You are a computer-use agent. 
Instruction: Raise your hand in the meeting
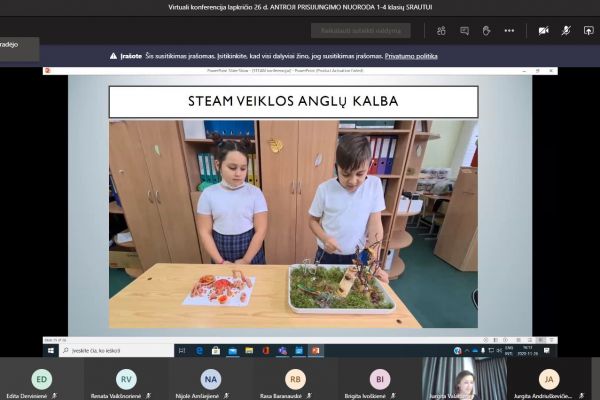point(486,31)
